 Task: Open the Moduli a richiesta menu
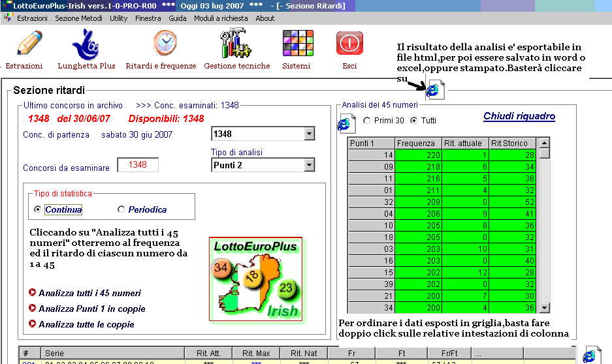coord(221,18)
